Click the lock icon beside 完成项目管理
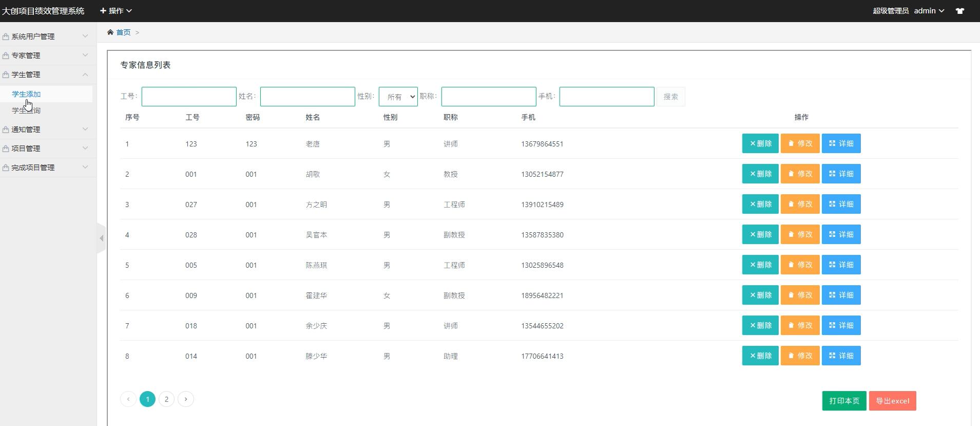 point(6,168)
